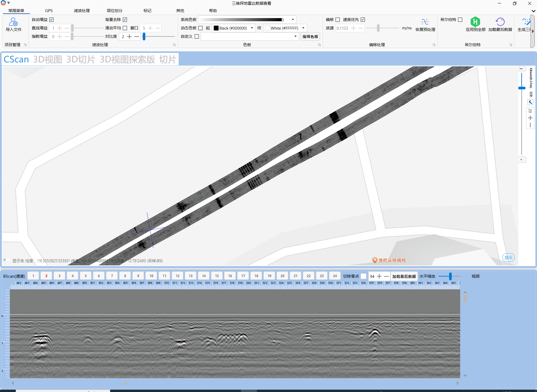
Task: Expand the custom (自定义) palette combo box
Action: click(x=295, y=36)
